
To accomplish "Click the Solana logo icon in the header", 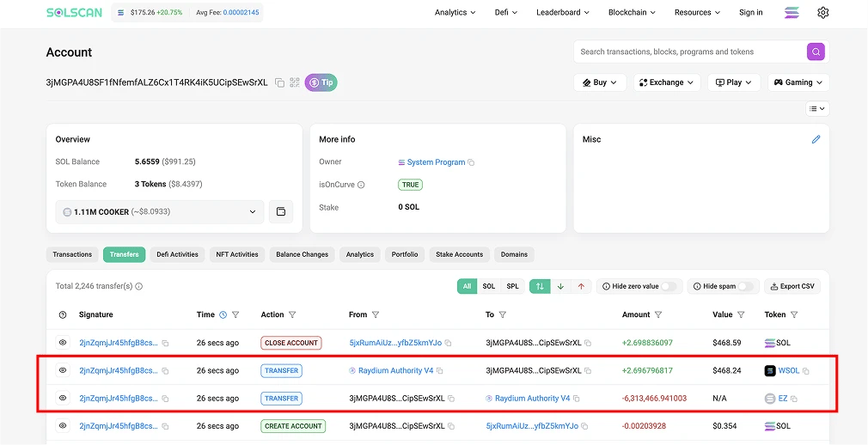I will click(792, 12).
